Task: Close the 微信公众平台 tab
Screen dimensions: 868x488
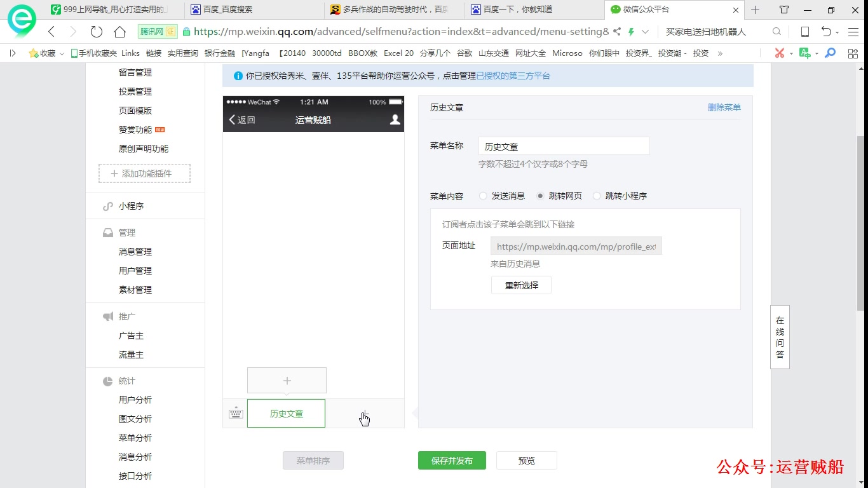Action: click(x=736, y=10)
